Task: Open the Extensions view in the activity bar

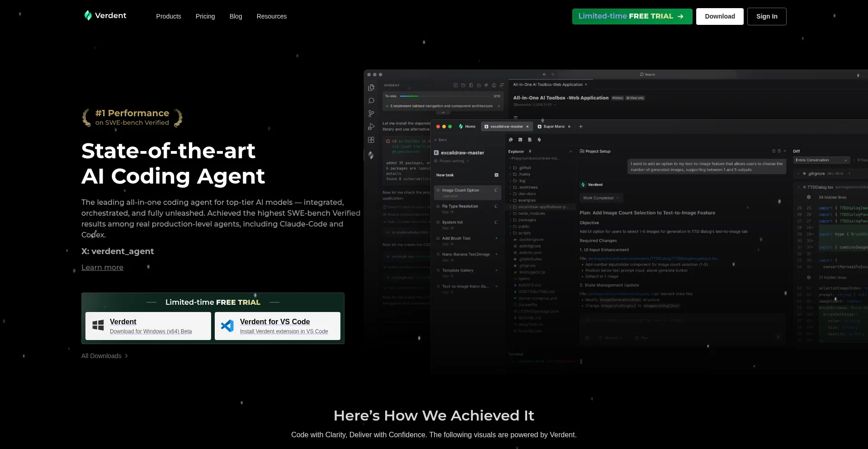Action: [x=371, y=140]
